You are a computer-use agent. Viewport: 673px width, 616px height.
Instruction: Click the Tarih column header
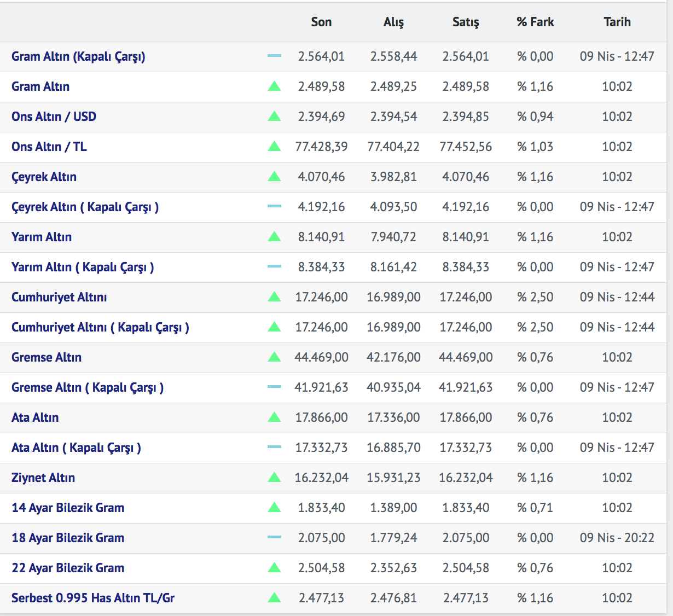point(617,22)
